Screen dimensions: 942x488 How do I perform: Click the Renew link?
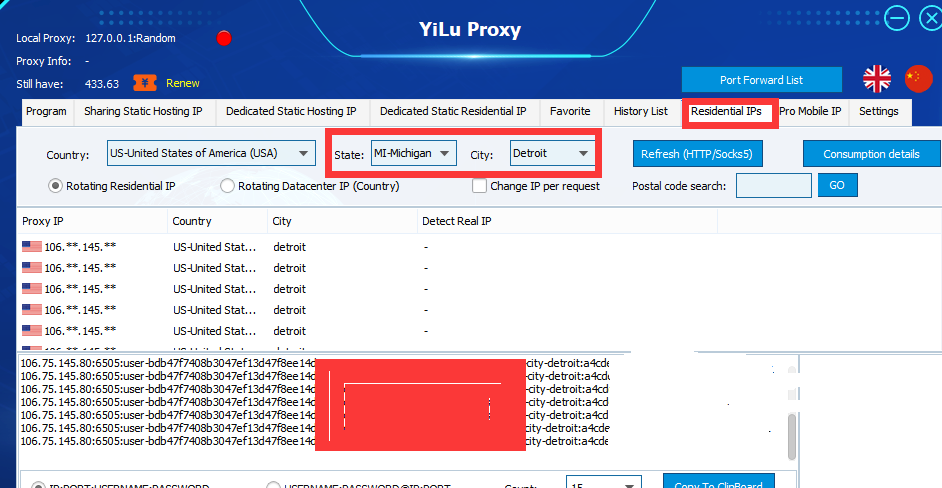click(183, 83)
